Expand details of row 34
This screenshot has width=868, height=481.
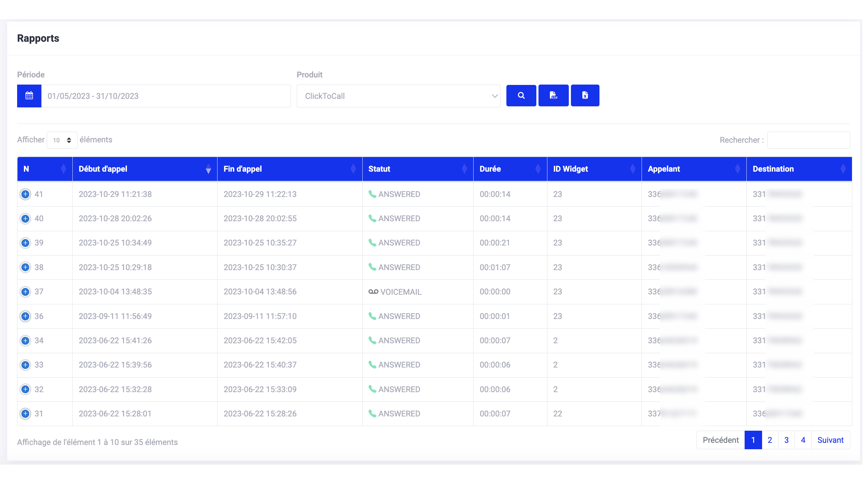(25, 340)
